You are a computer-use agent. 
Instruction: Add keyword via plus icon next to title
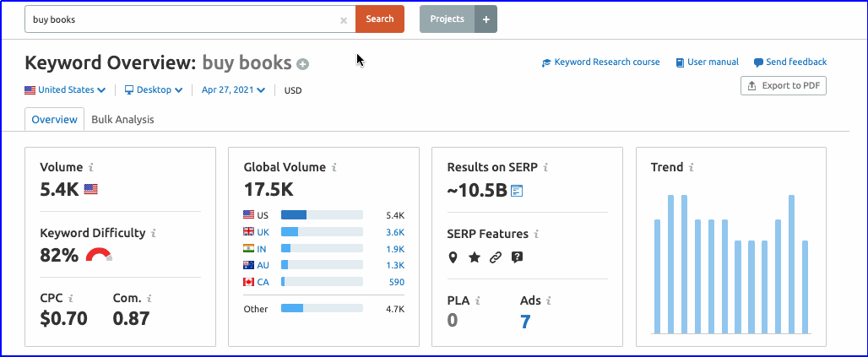tap(303, 64)
